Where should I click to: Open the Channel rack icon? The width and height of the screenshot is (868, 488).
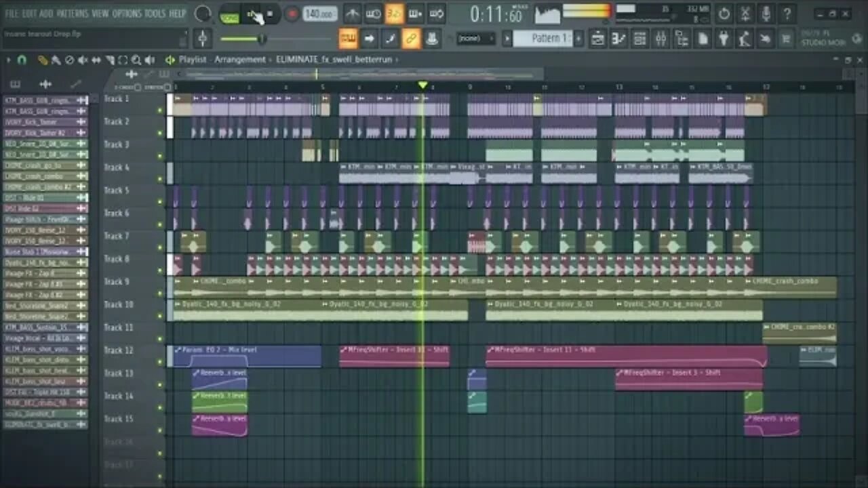(x=639, y=39)
